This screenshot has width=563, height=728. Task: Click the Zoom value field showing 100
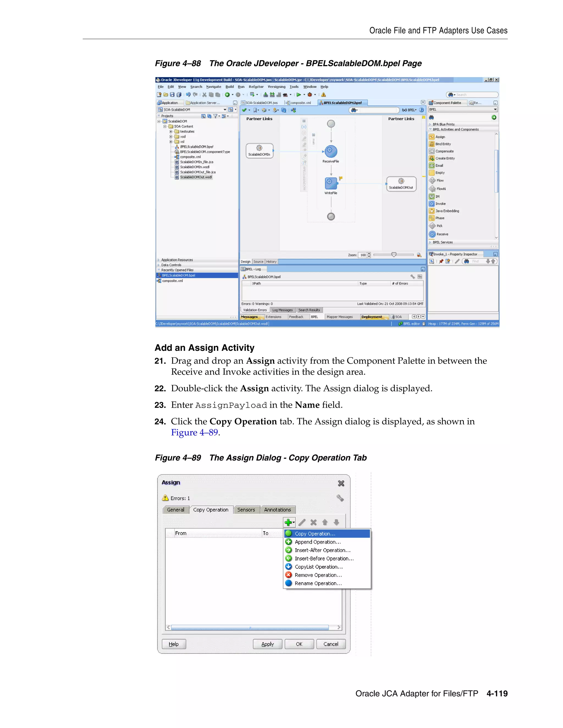point(363,255)
